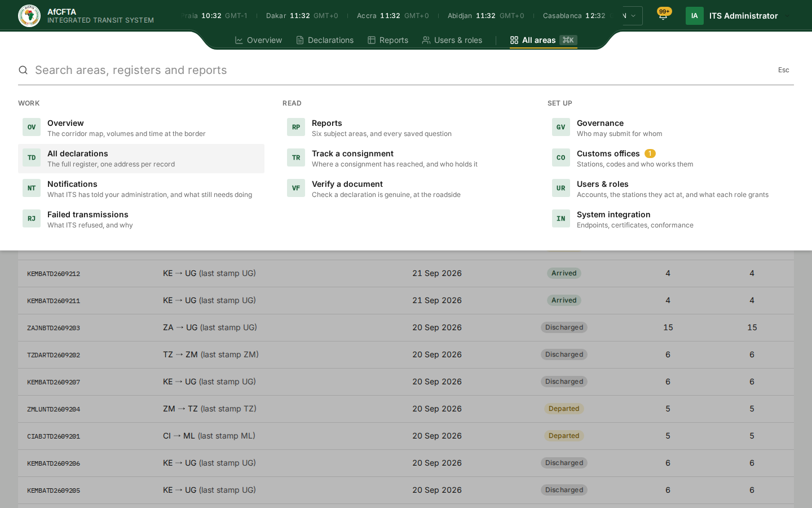Click the Accra 11:32 clock

pyautogui.click(x=392, y=16)
